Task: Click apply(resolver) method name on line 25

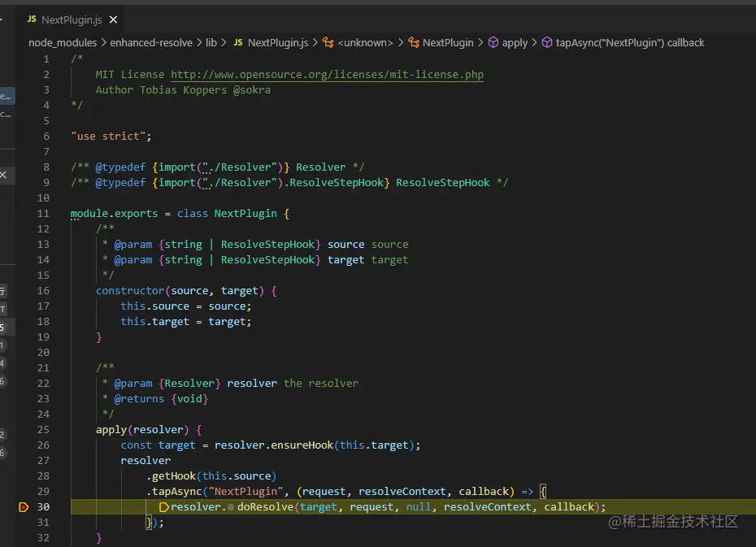Action: [x=111, y=430]
